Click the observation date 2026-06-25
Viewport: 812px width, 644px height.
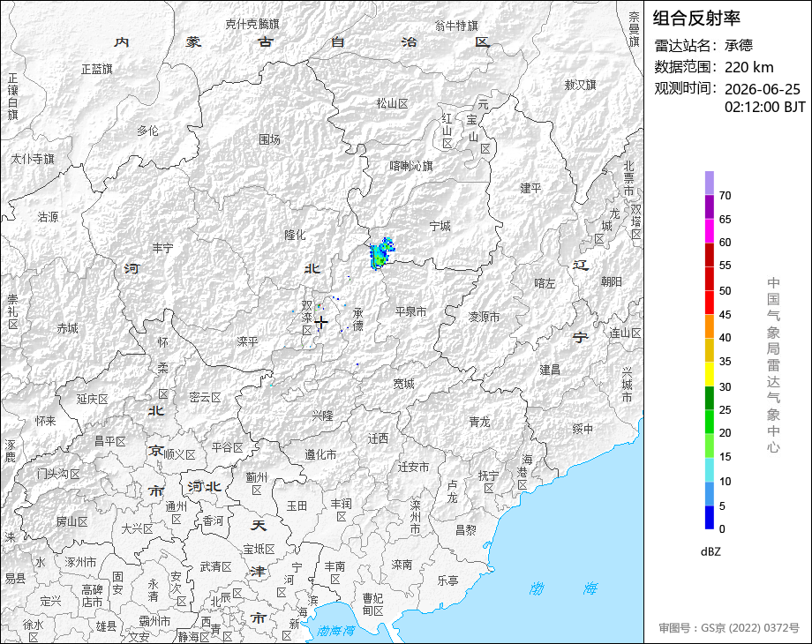pyautogui.click(x=763, y=89)
